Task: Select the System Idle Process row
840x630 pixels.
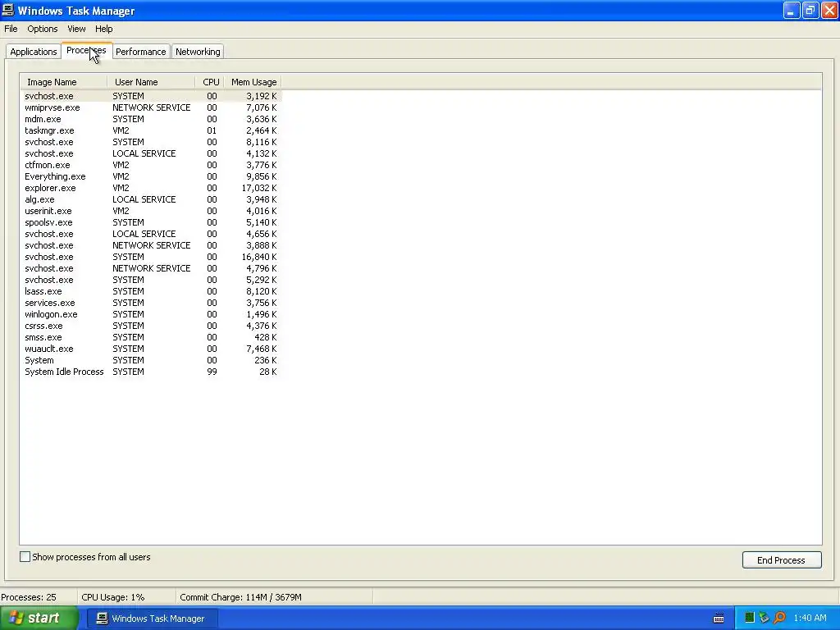Action: (152, 372)
